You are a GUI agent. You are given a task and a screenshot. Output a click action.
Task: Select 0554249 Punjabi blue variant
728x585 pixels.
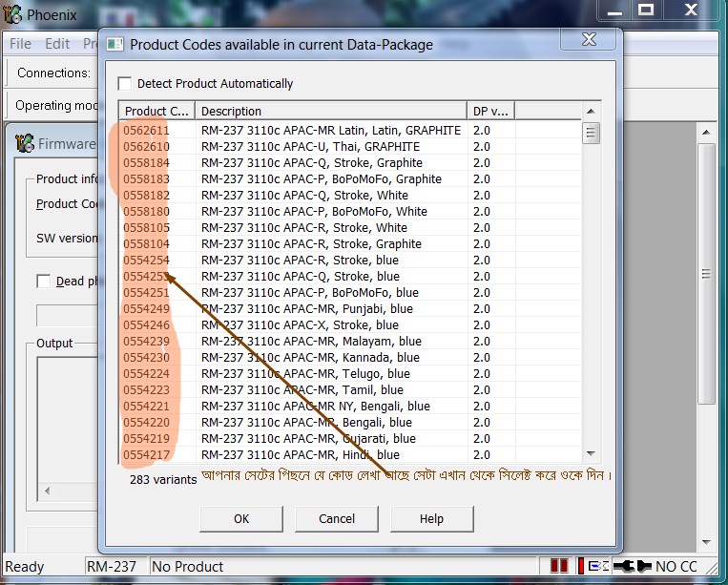pyautogui.click(x=350, y=309)
